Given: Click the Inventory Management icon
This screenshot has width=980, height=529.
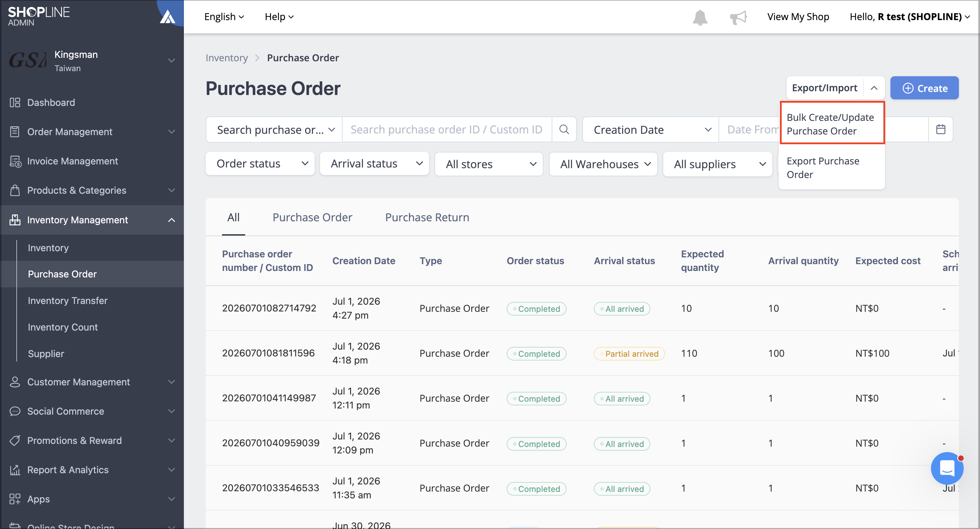Looking at the screenshot, I should click(x=15, y=220).
